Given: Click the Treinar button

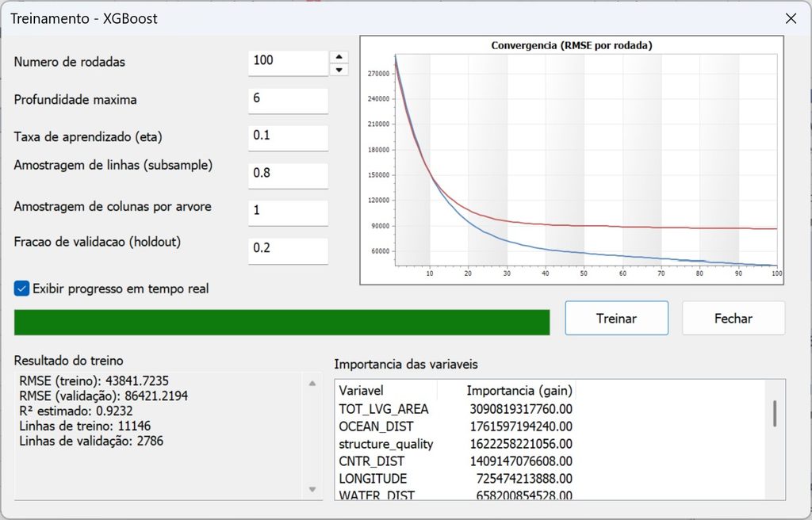Looking at the screenshot, I should tap(616, 318).
